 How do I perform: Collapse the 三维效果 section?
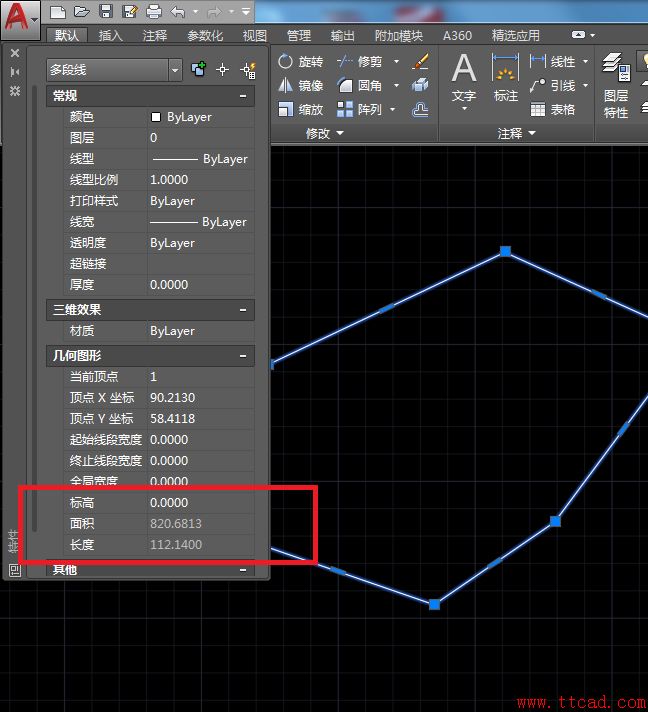point(243,310)
